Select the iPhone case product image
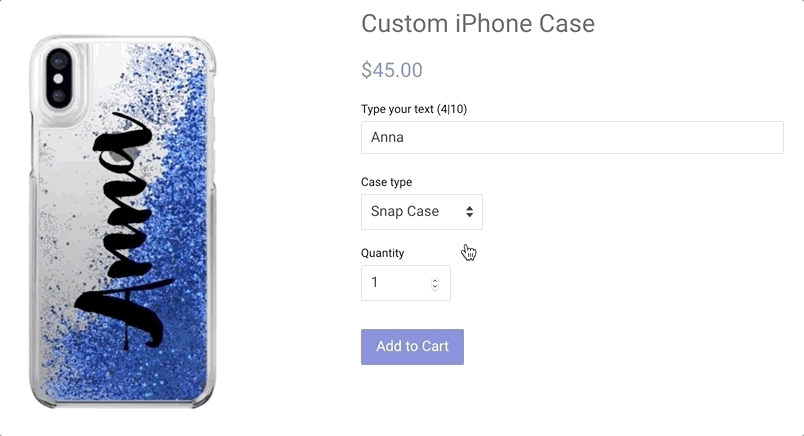Screen dimensions: 804x436 (123, 222)
